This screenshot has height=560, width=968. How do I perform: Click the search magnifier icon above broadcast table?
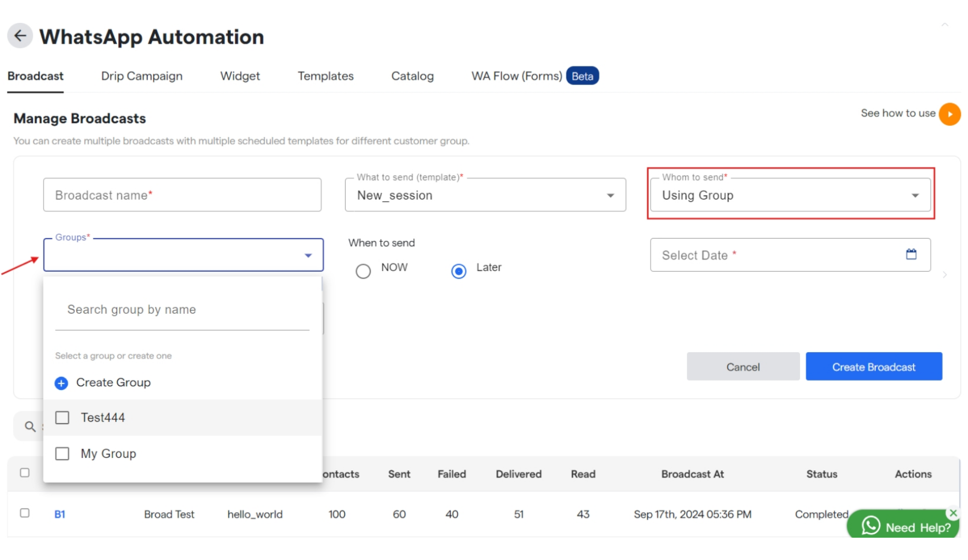coord(30,426)
